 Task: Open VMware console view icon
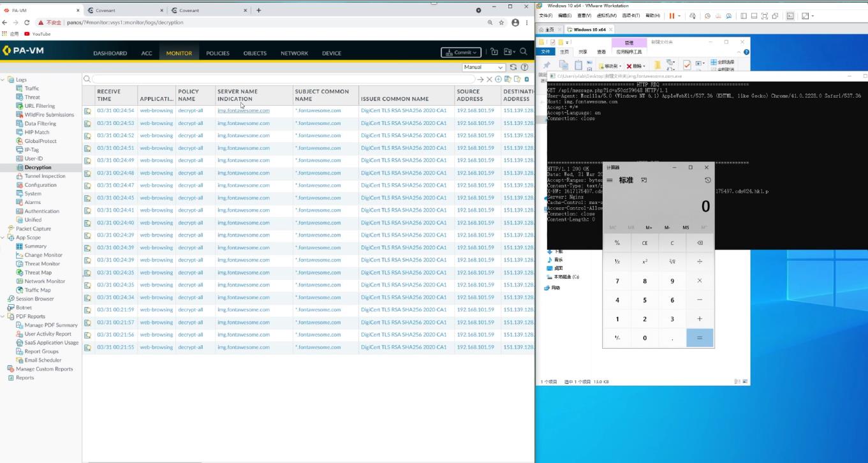pyautogui.click(x=790, y=15)
